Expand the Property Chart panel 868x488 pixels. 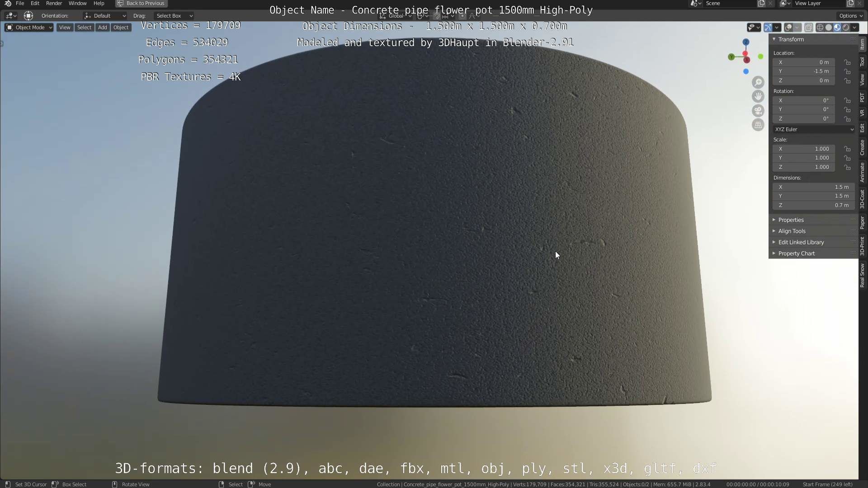(796, 253)
